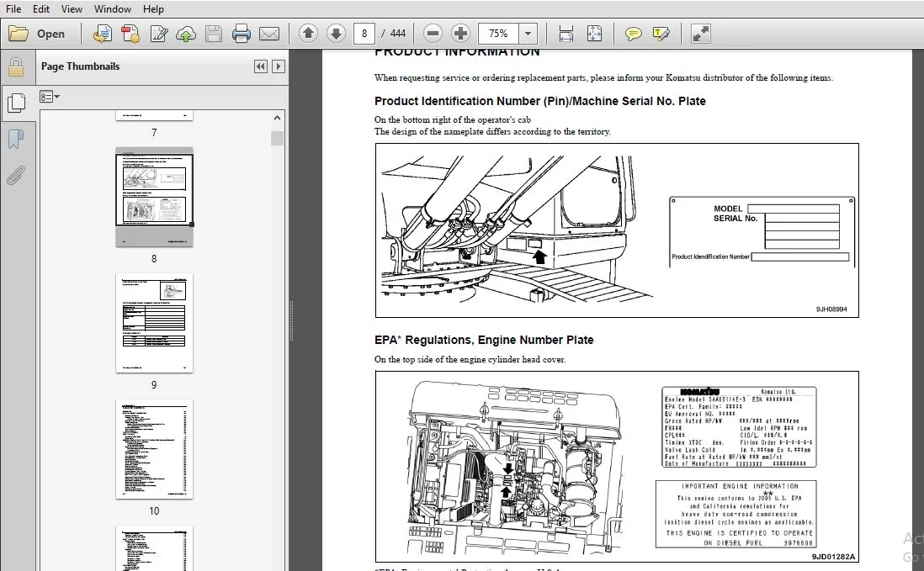Click the total page count '444'
This screenshot has width=924, height=571.
398,34
